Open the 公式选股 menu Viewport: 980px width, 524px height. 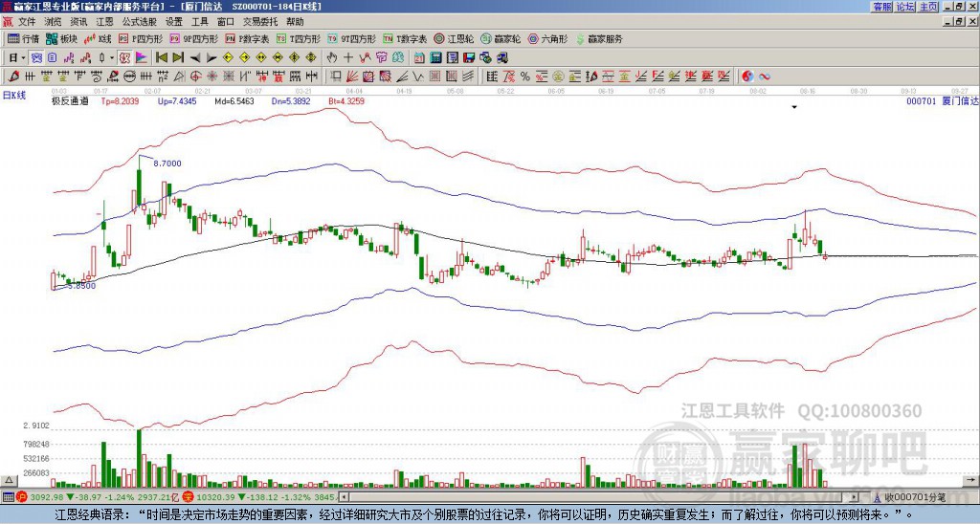tap(140, 22)
